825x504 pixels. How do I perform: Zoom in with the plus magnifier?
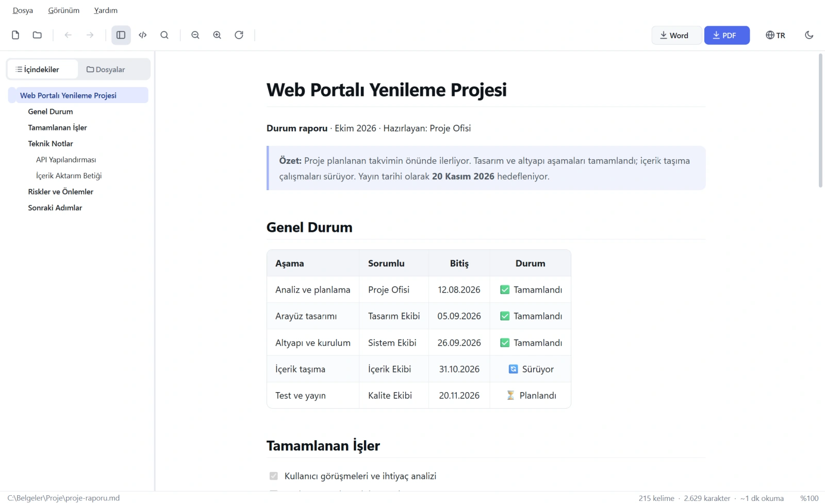point(217,35)
